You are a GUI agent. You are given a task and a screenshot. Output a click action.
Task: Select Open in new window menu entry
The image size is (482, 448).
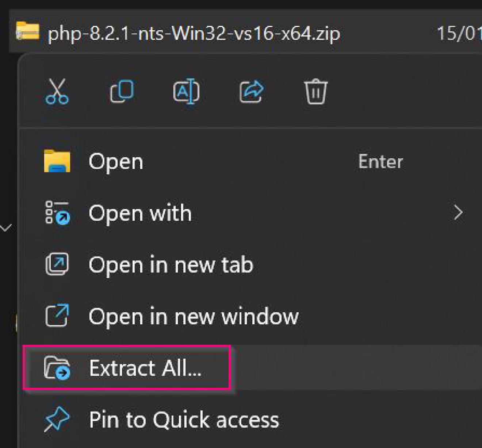(194, 316)
